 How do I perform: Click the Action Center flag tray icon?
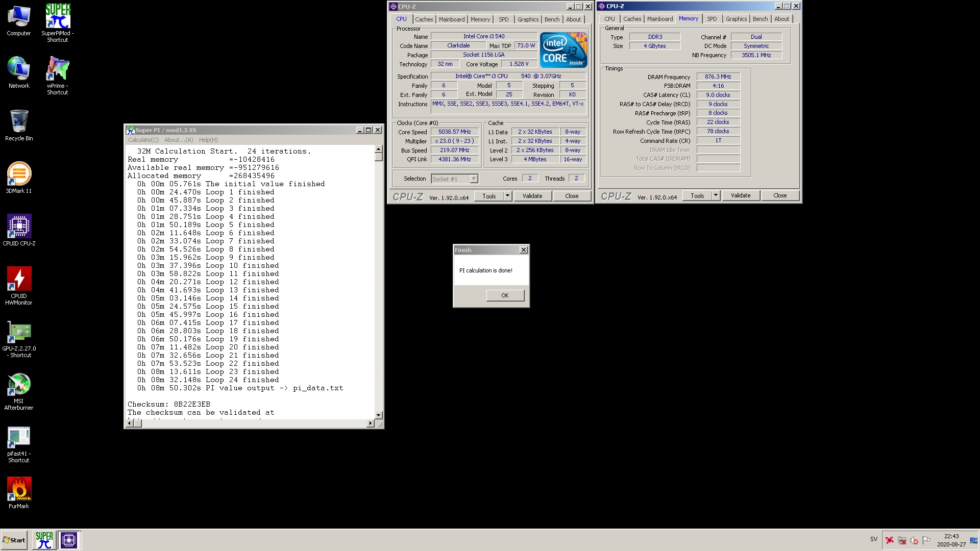coord(926,540)
